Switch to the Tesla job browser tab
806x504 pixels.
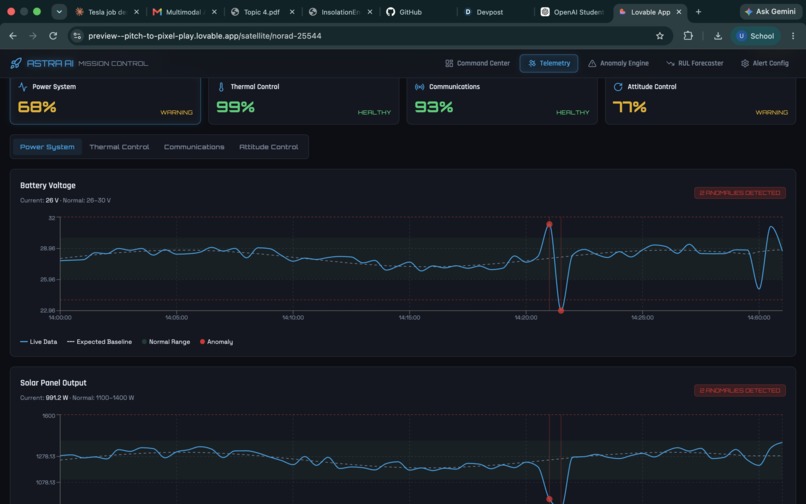[x=107, y=12]
